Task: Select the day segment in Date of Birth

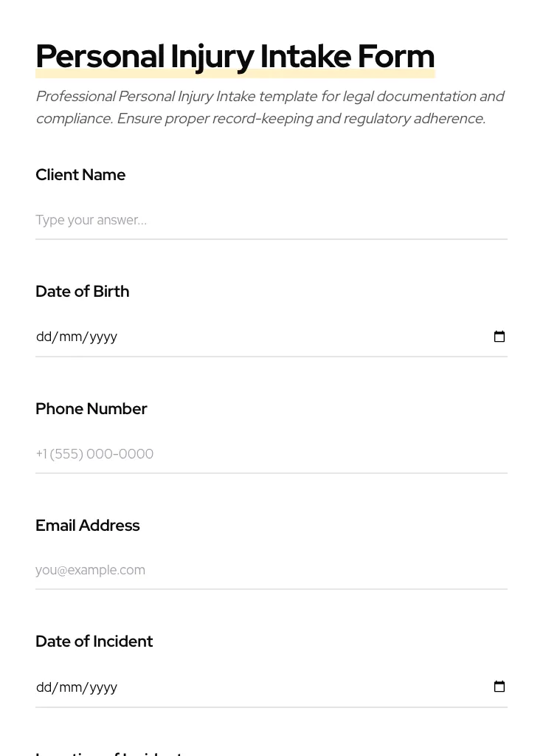Action: click(x=44, y=337)
